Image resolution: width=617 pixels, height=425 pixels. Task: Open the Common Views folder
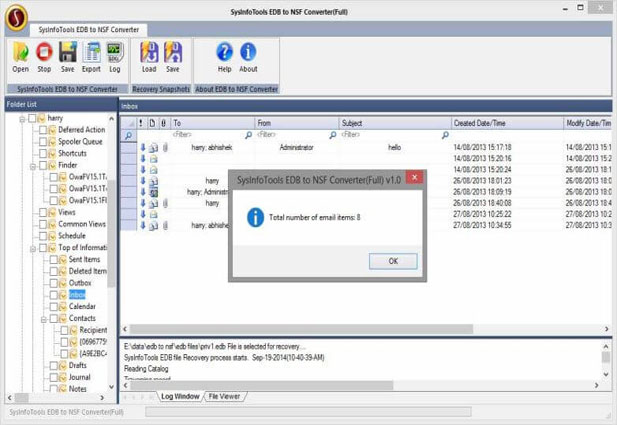(82, 224)
